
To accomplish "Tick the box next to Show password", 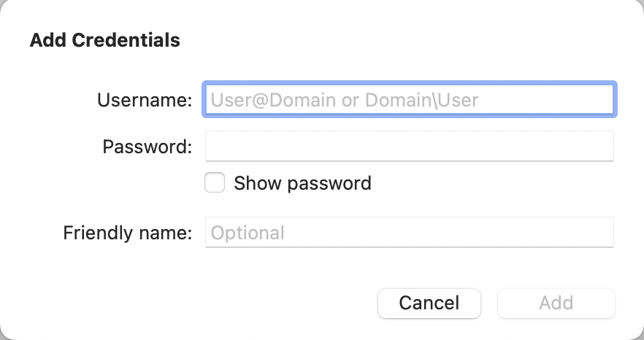I will tap(215, 182).
